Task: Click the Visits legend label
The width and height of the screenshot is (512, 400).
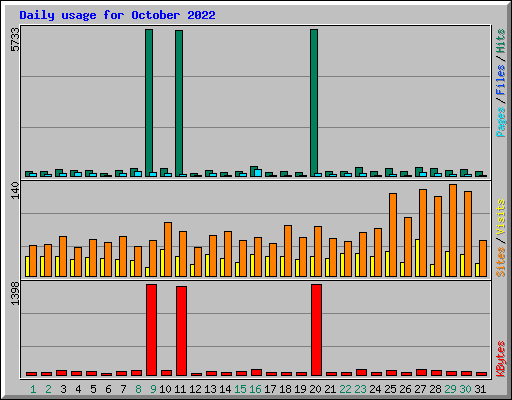Action: click(x=501, y=218)
